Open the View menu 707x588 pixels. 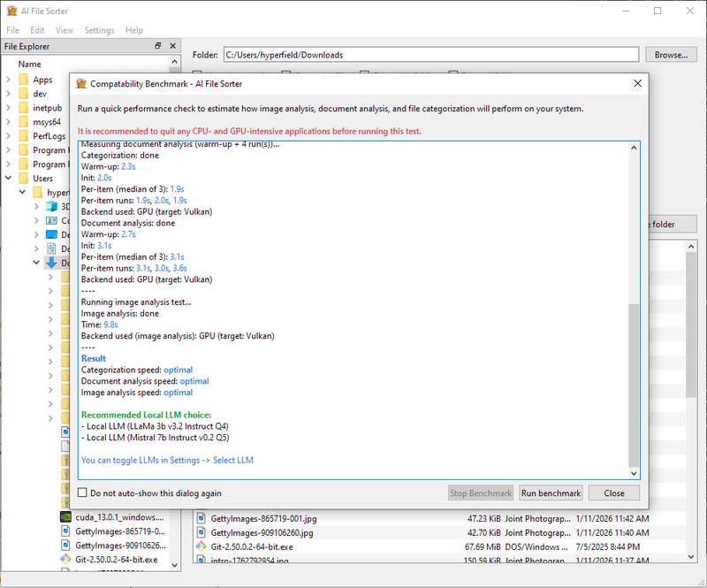65,30
